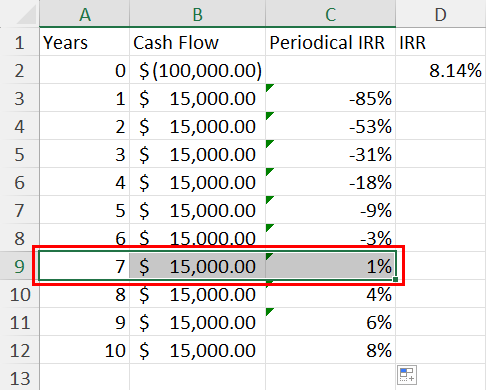The width and height of the screenshot is (486, 390).
Task: Select row 6 header
Action: (x=19, y=182)
